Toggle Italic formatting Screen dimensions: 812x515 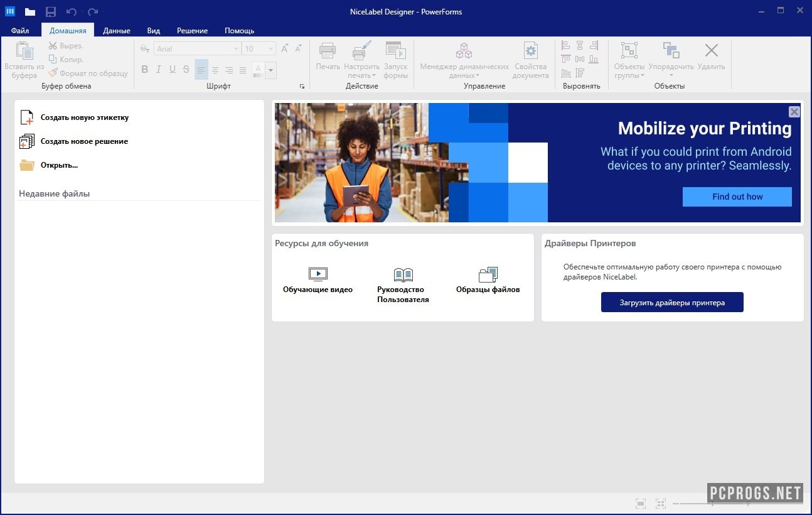coord(159,69)
